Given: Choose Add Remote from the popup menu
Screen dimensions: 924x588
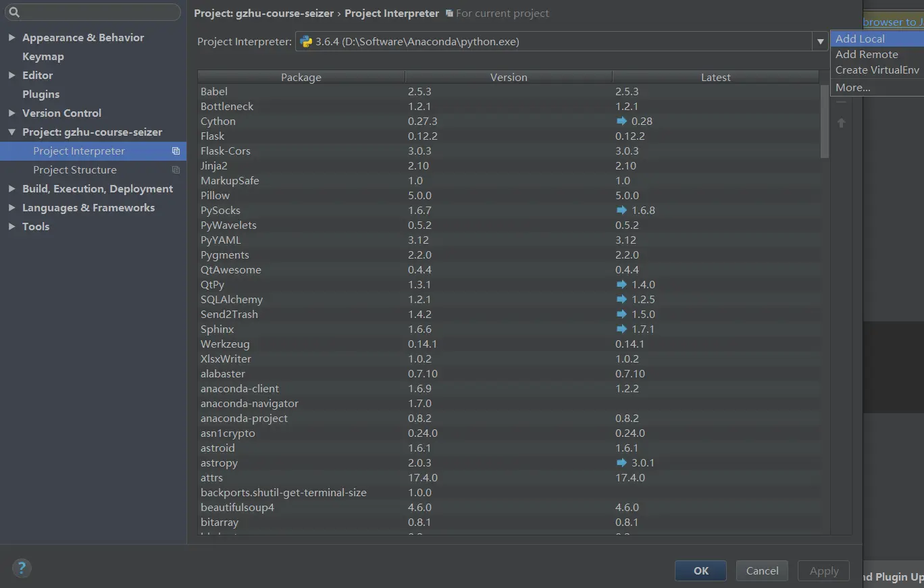Looking at the screenshot, I should 877,55.
